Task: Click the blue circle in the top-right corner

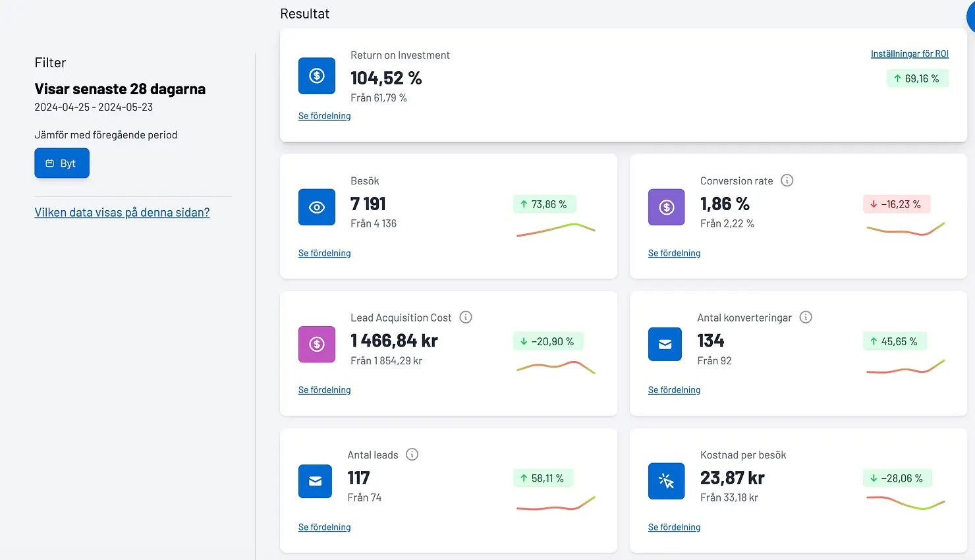Action: click(970, 16)
